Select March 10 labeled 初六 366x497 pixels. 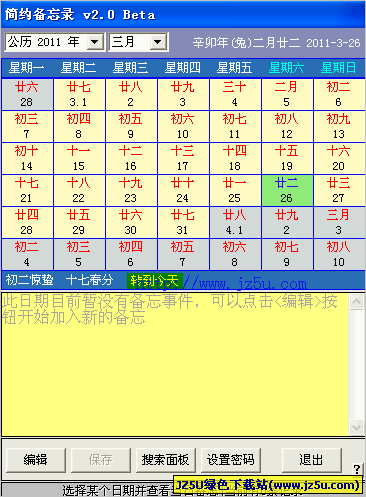click(183, 126)
